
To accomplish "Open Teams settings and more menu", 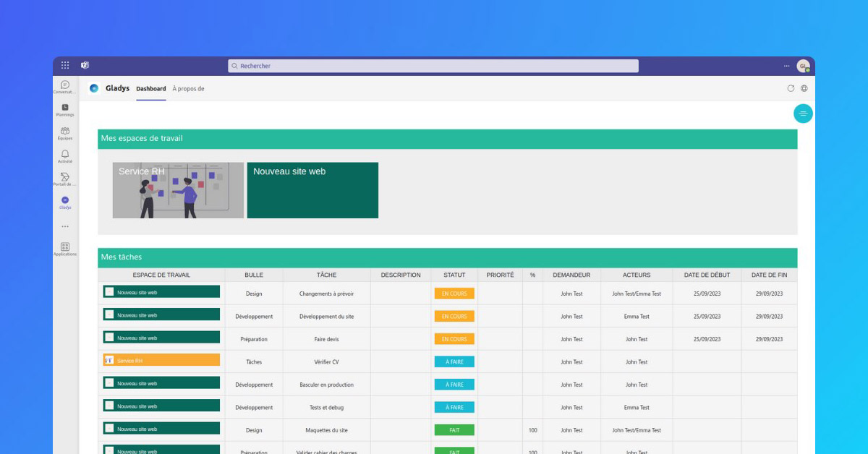I will [787, 66].
